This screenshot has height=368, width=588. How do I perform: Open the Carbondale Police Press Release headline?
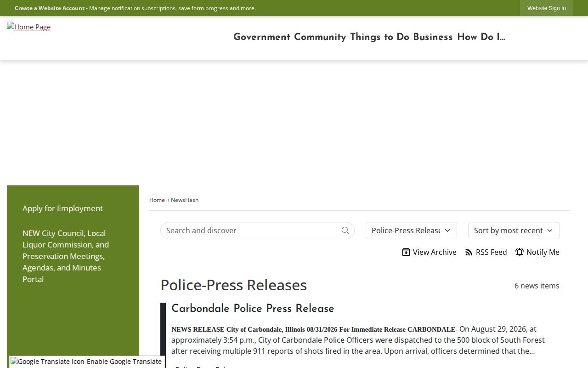253,309
